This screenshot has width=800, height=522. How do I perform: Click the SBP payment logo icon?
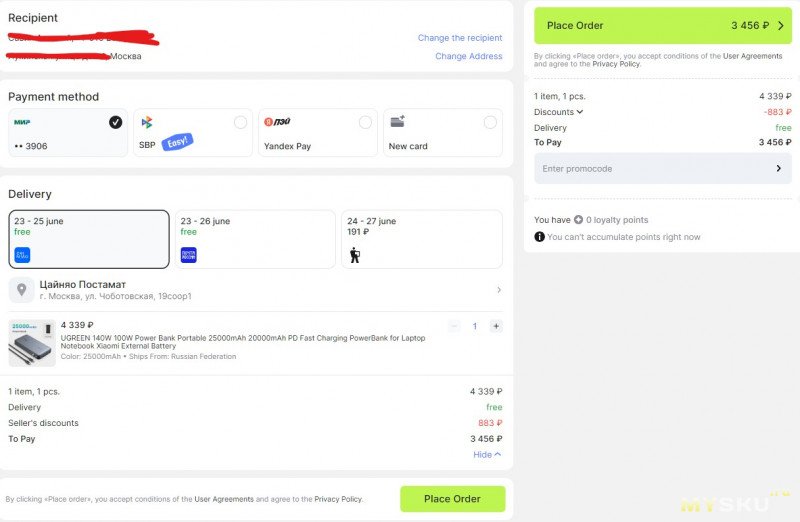147,122
